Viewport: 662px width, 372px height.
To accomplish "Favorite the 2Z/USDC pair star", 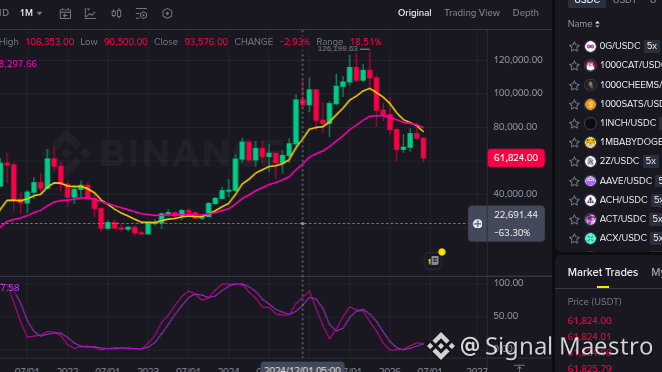I will (574, 161).
